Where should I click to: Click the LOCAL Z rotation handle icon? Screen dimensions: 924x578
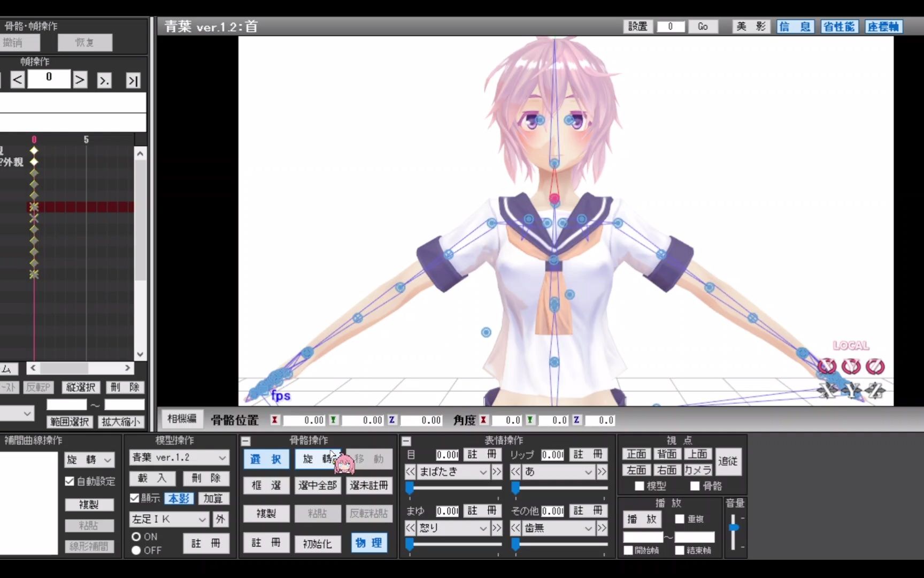[875, 367]
